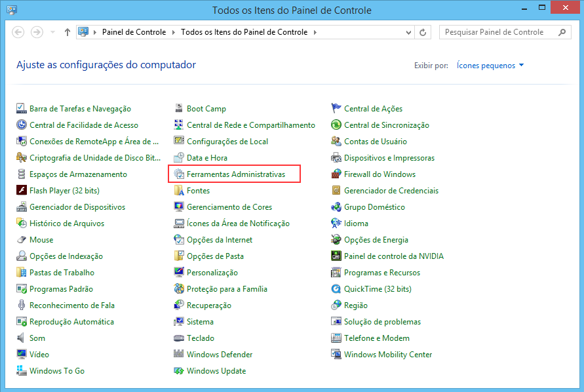Click the search magnifier icon

pos(562,32)
